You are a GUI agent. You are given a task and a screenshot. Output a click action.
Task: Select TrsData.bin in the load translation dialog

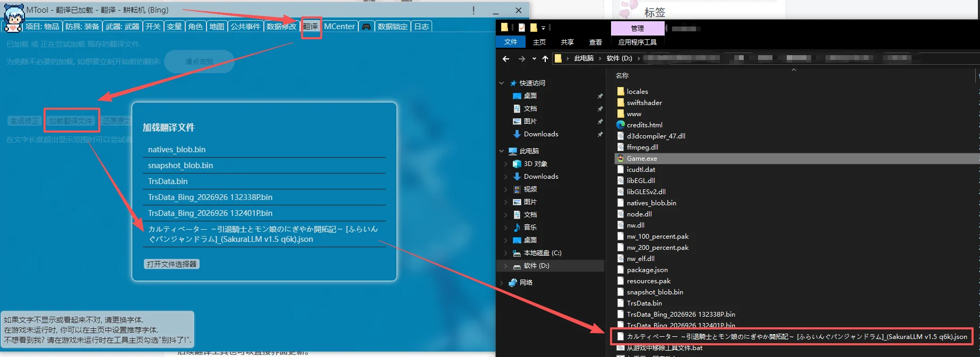(264, 181)
